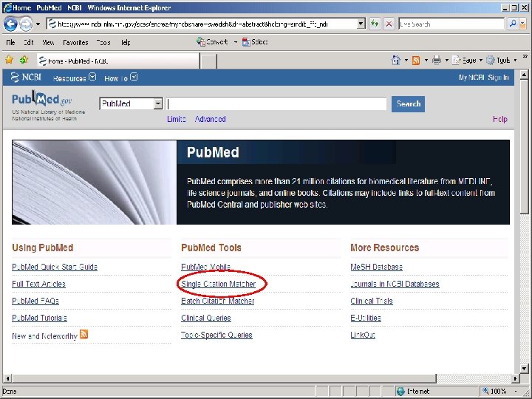Viewport: 532px width, 399px height.
Task: Click the vertical scrollbar down arrow
Action: (x=524, y=369)
